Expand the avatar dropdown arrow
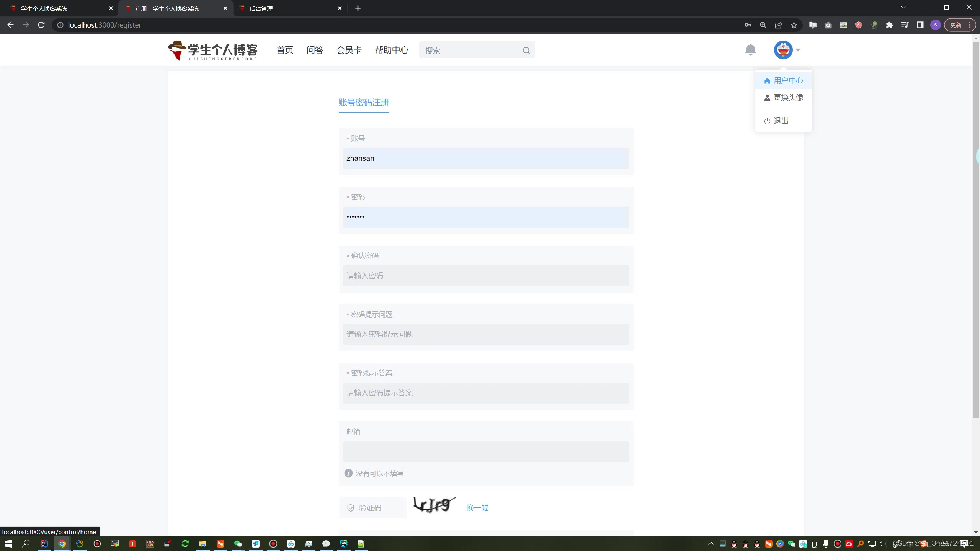The height and width of the screenshot is (551, 980). [798, 50]
